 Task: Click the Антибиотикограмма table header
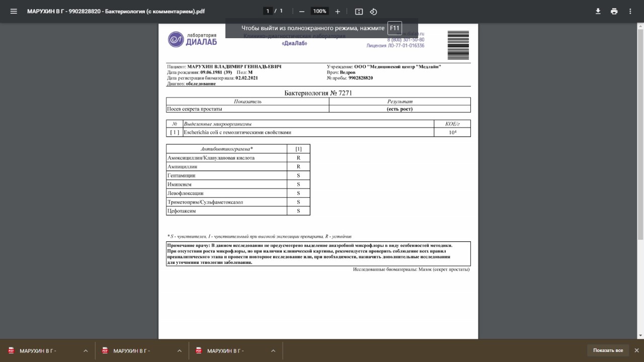click(x=226, y=149)
